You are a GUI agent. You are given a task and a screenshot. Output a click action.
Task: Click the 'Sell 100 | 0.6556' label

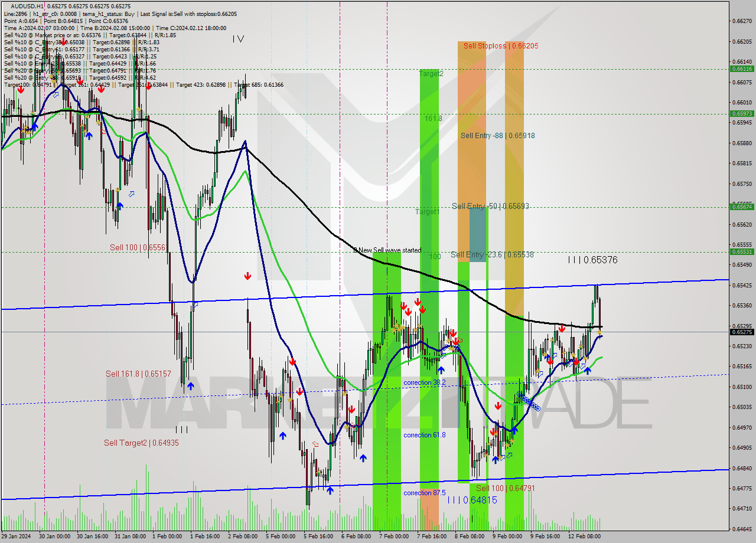pos(138,247)
